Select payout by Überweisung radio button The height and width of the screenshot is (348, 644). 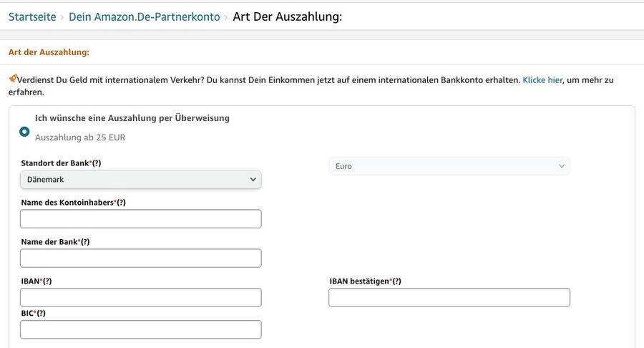click(25, 132)
